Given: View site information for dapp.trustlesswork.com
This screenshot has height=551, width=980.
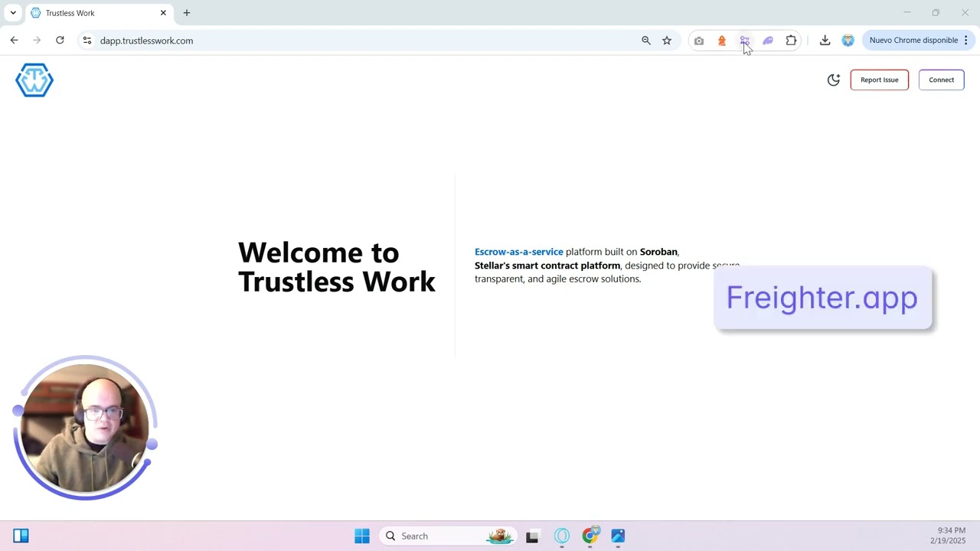Looking at the screenshot, I should tap(87, 41).
